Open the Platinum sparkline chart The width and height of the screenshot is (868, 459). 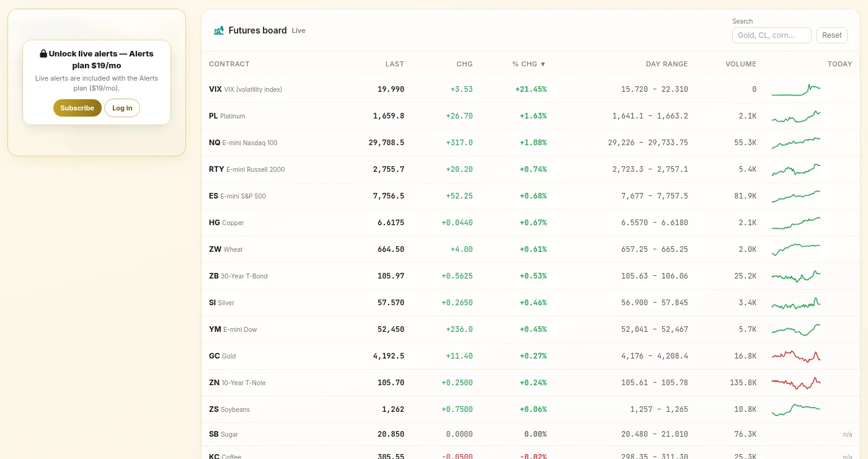click(796, 117)
